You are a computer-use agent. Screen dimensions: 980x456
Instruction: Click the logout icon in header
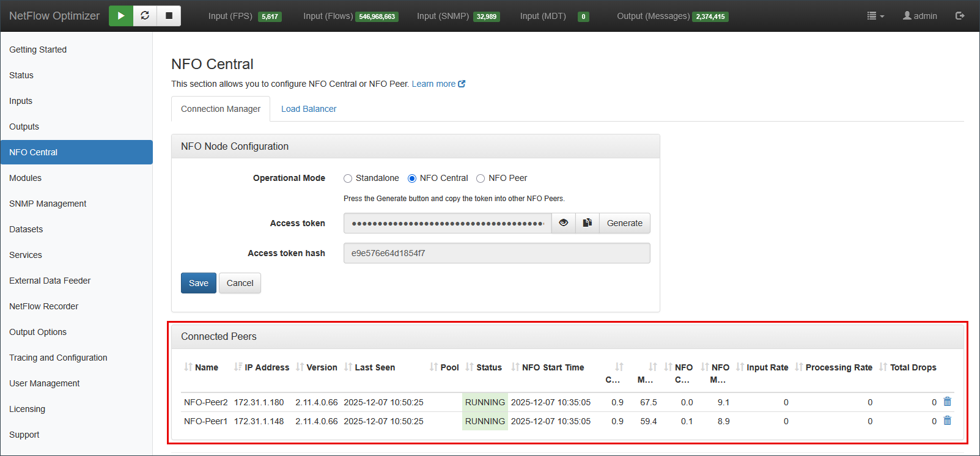[x=960, y=16]
